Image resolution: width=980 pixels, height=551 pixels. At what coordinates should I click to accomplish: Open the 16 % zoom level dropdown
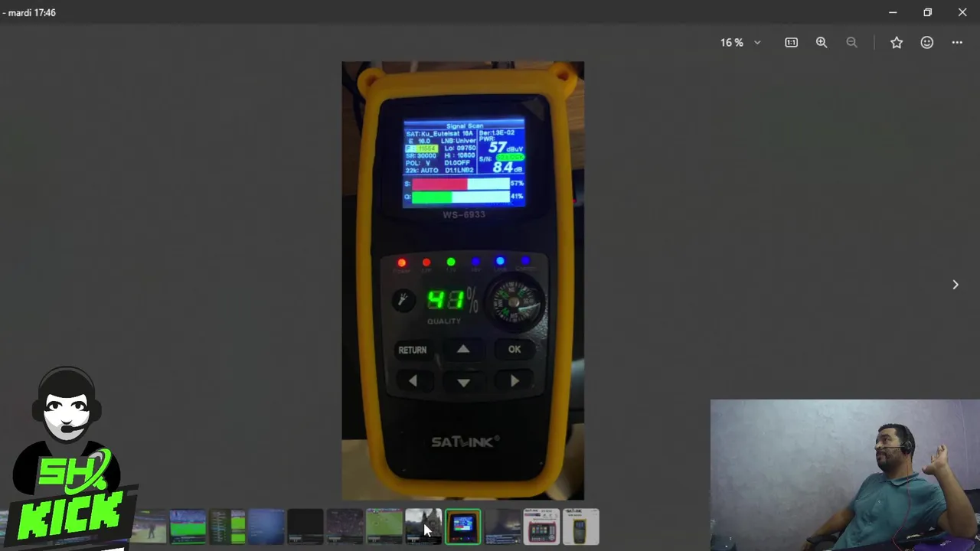tap(740, 43)
